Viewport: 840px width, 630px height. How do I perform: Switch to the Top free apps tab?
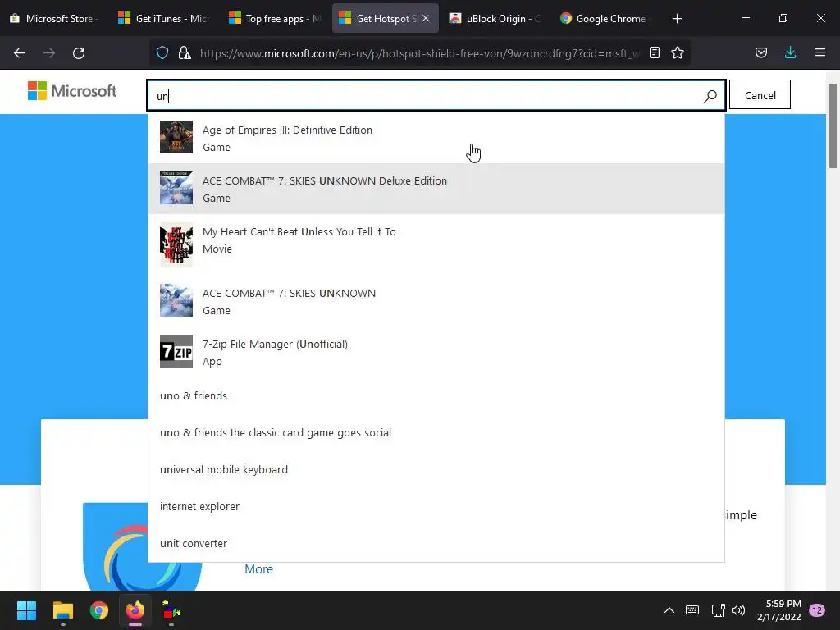(x=275, y=19)
